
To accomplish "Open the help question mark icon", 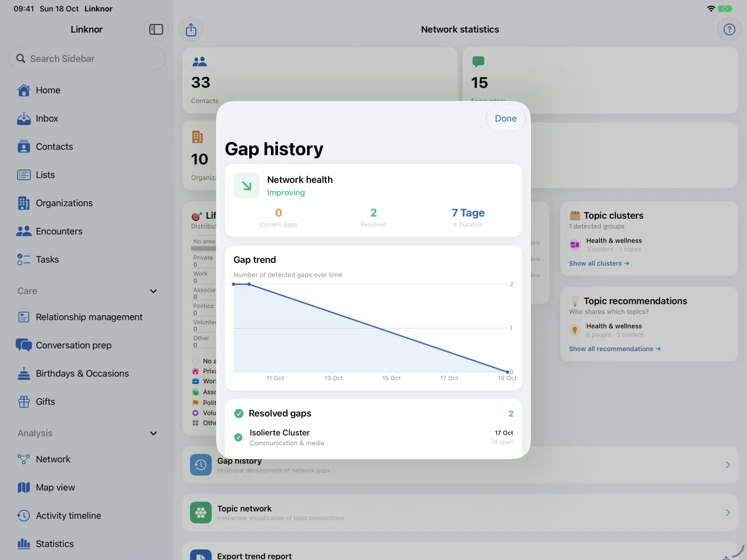I will point(729,29).
